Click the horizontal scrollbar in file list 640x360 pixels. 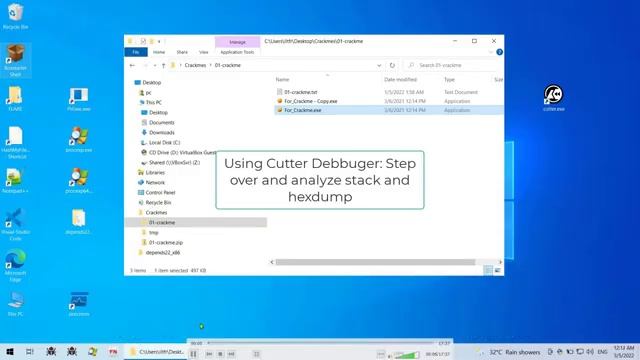coord(375,262)
